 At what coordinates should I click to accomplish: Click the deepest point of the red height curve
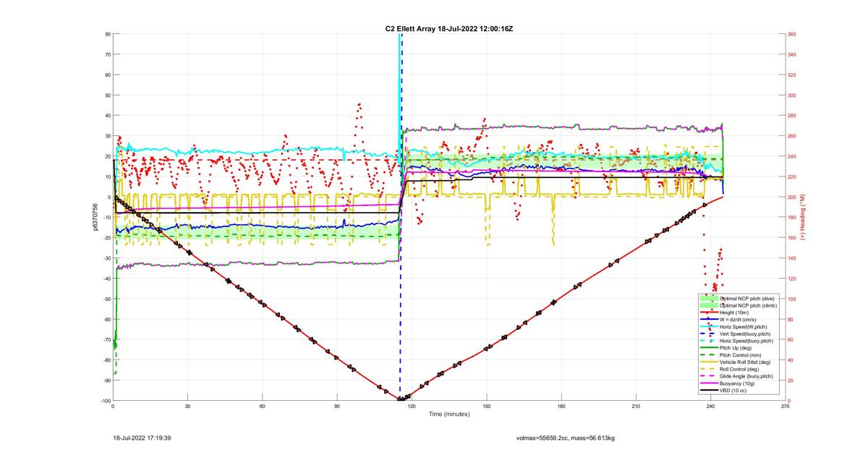click(400, 399)
